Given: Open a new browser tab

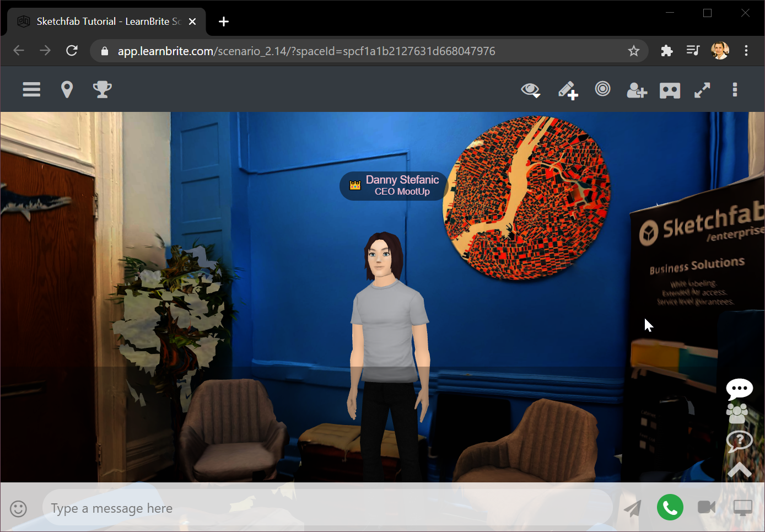Looking at the screenshot, I should pos(224,22).
